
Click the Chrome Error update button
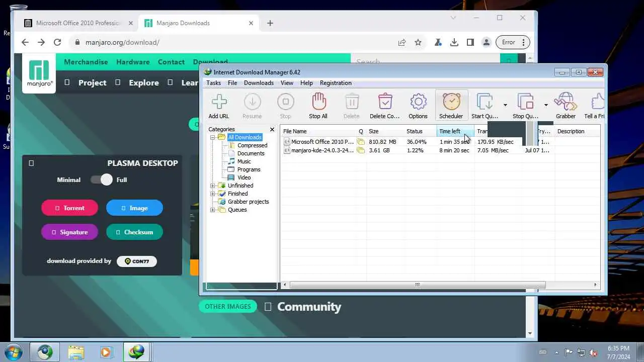pos(513,42)
